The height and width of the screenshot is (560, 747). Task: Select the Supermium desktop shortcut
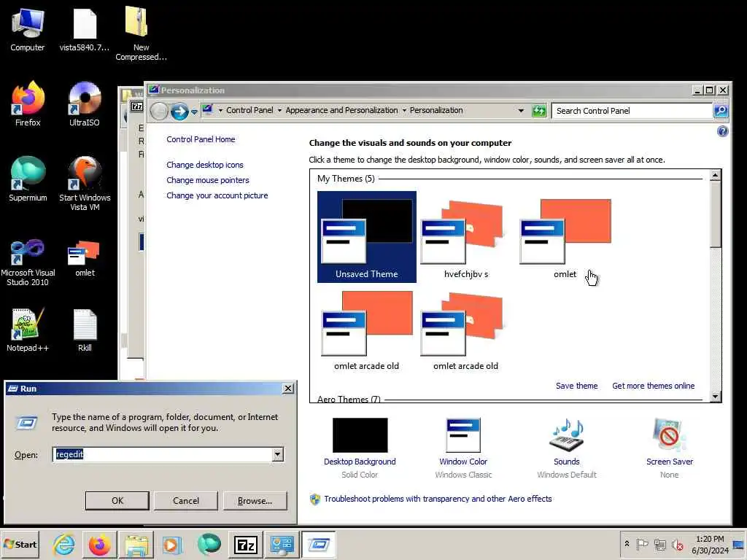28,179
